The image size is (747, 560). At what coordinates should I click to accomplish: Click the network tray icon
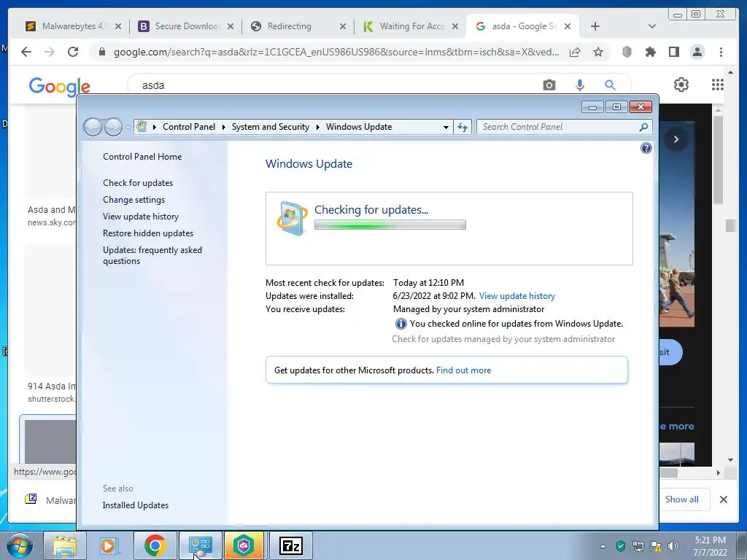coord(638,545)
